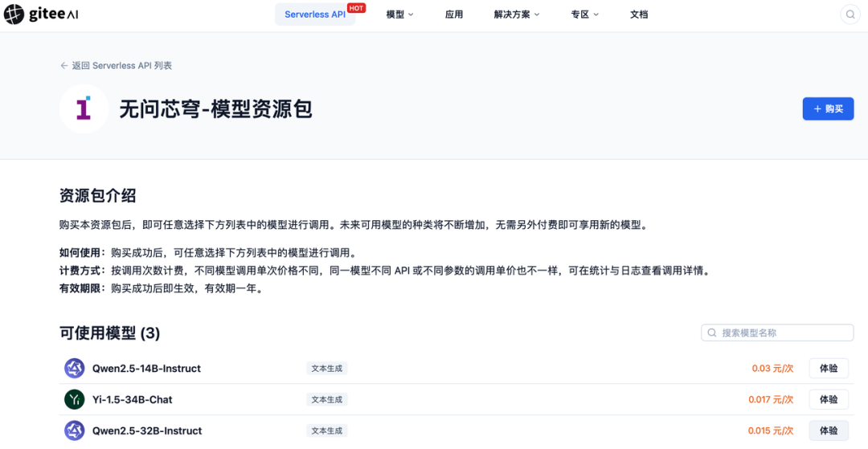
Task: Open the Qwen2.5-14B-Instruct model name
Action: (x=147, y=368)
